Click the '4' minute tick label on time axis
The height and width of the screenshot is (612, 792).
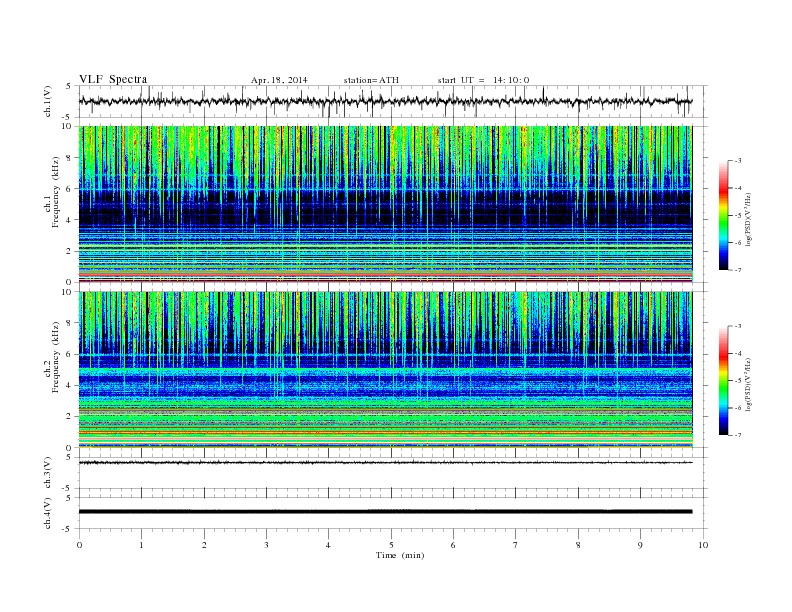329,545
